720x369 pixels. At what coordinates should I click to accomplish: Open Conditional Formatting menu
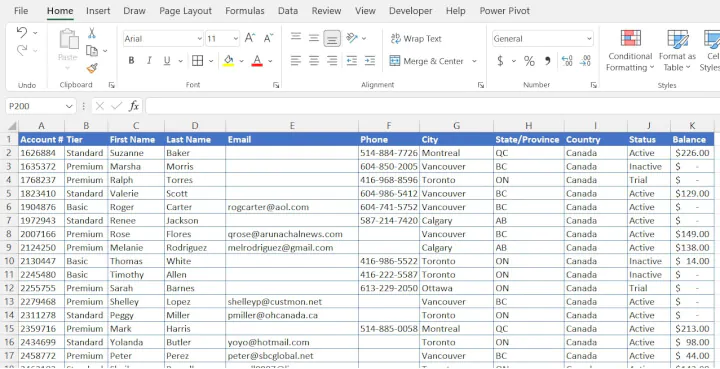coord(630,50)
